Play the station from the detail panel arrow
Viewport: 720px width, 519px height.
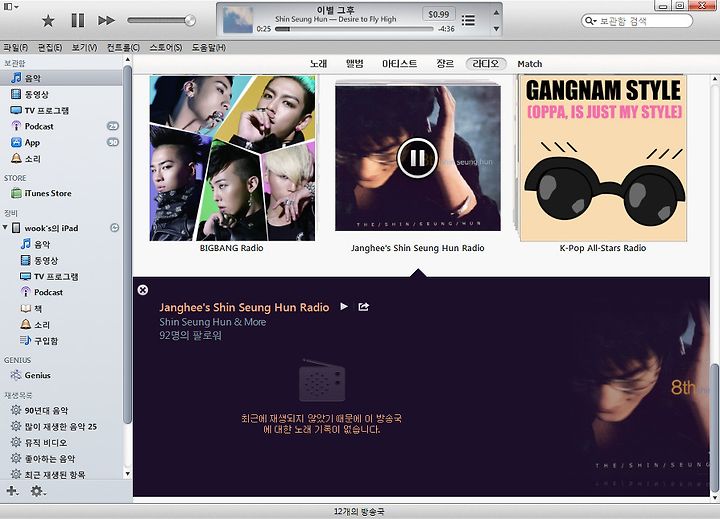coord(344,306)
